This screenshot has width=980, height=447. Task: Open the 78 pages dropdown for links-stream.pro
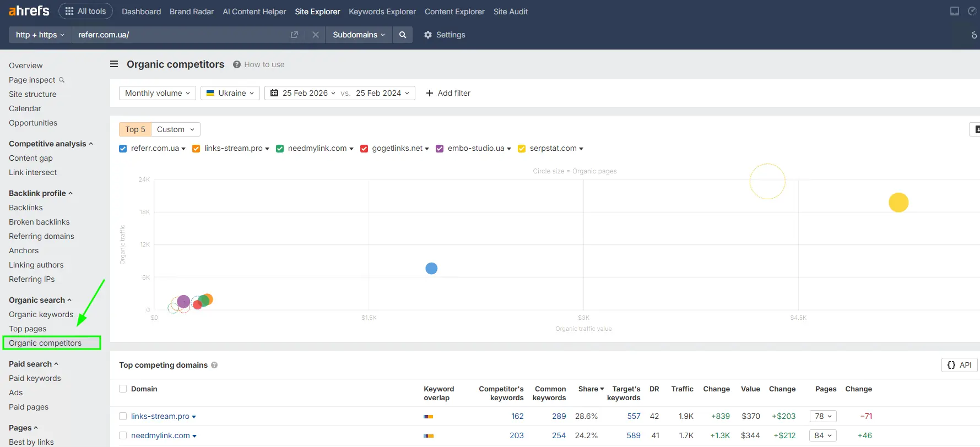click(x=823, y=416)
